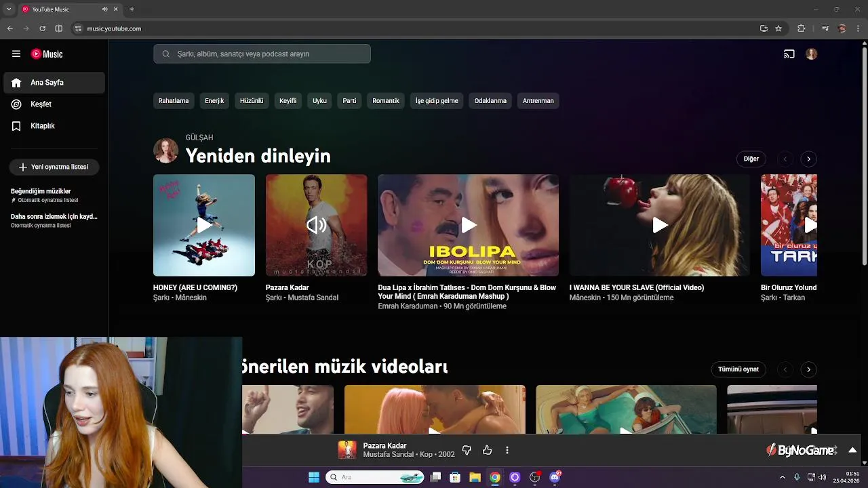
Task: Open the Windows Start menu
Action: pyautogui.click(x=314, y=477)
